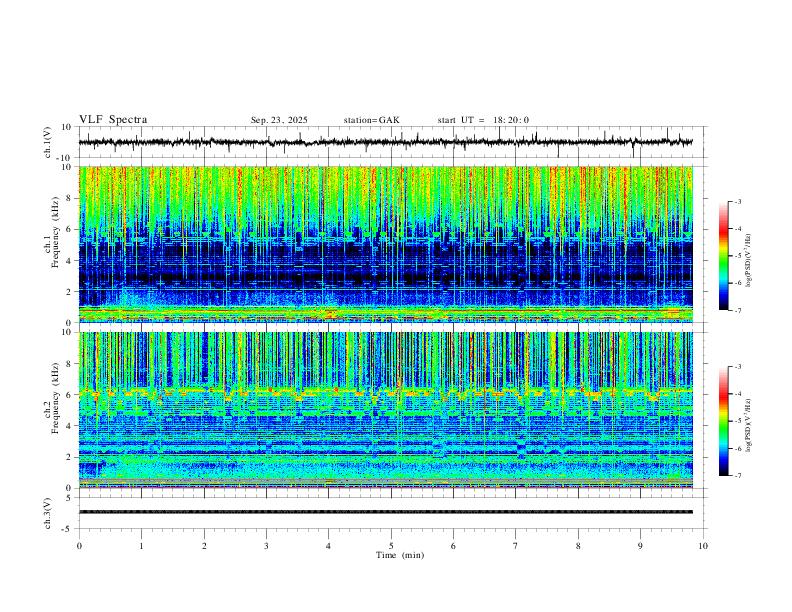Click the time axis tick label 1
The width and height of the screenshot is (792, 612).
[x=141, y=546]
